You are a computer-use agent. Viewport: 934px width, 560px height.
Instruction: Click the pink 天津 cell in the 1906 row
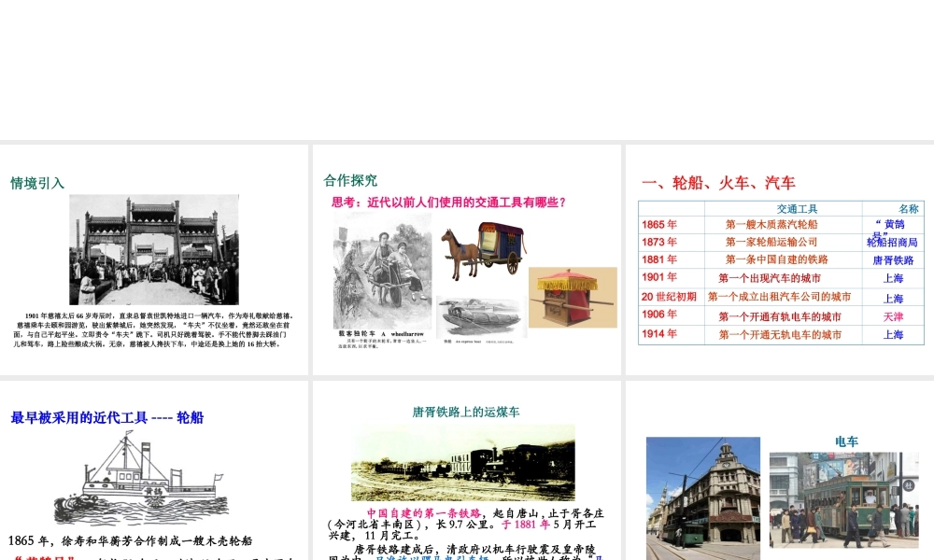893,316
